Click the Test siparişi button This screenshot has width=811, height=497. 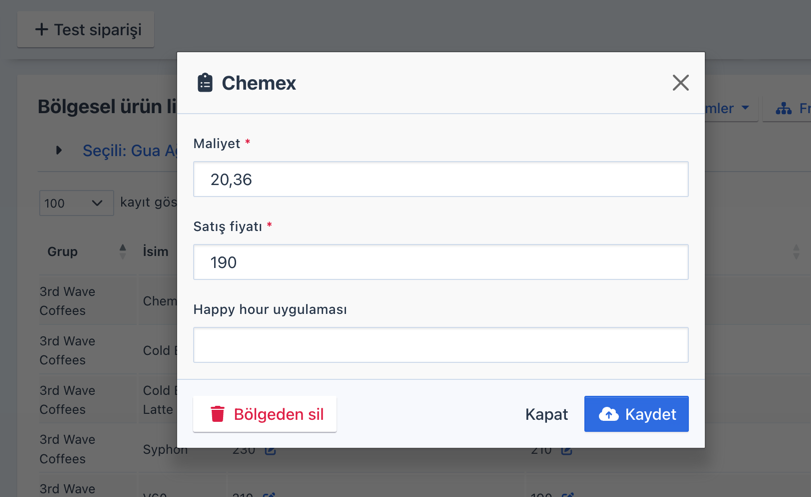click(86, 30)
